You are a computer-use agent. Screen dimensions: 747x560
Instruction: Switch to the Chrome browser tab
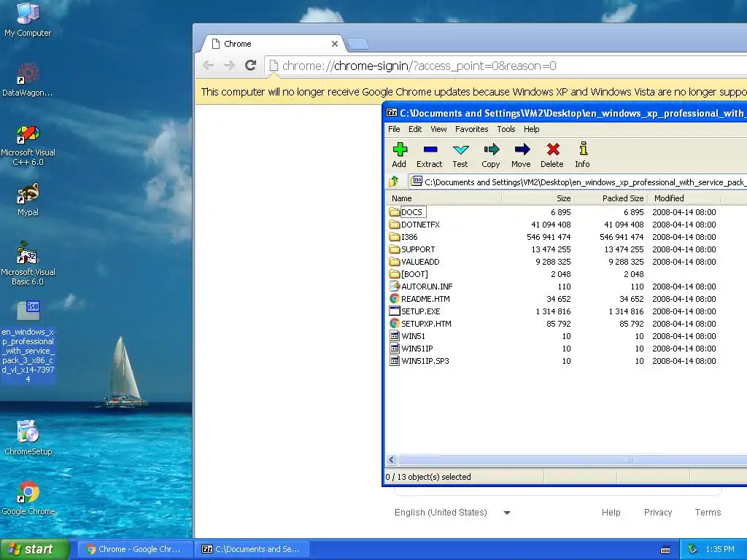[x=271, y=44]
